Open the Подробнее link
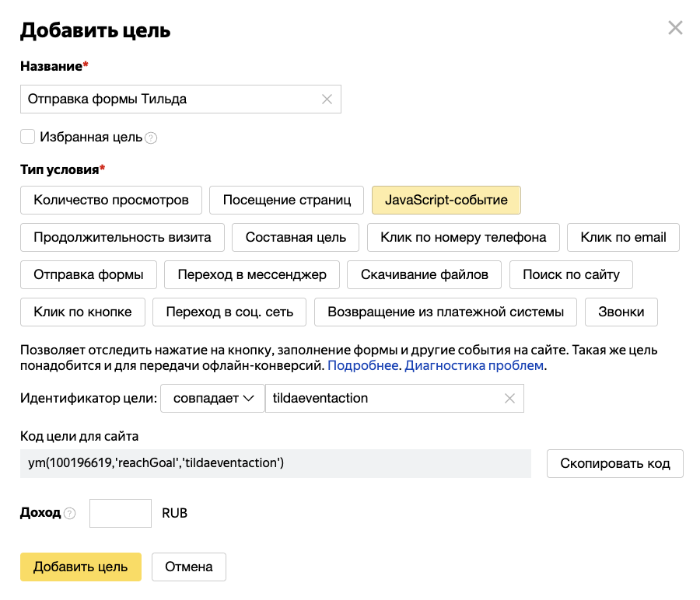 pyautogui.click(x=362, y=365)
